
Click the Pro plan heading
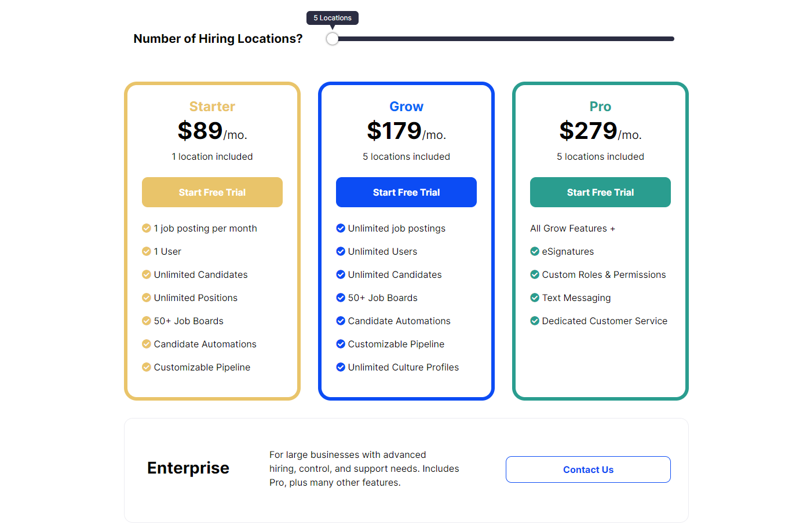[600, 107]
